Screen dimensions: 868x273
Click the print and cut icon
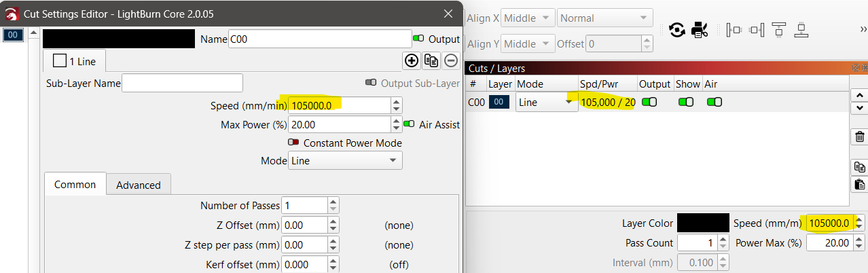pos(700,29)
